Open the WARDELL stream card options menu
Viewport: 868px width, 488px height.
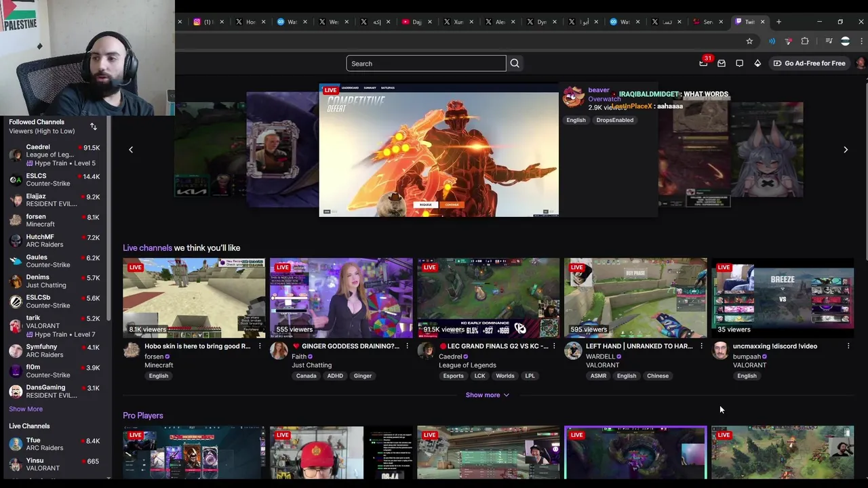pos(701,346)
